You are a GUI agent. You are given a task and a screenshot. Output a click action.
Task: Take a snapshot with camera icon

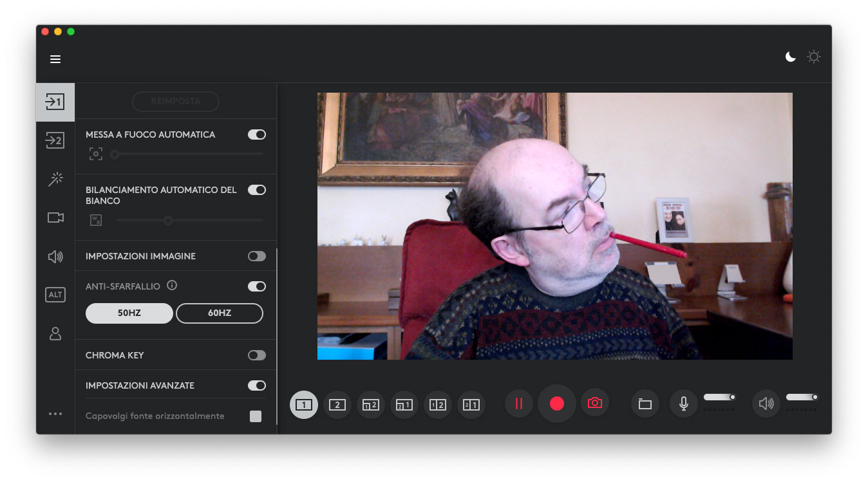tap(595, 403)
